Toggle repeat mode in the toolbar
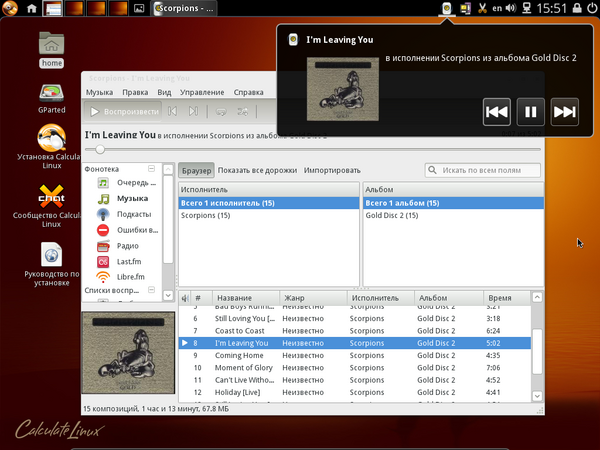 (x=221, y=111)
